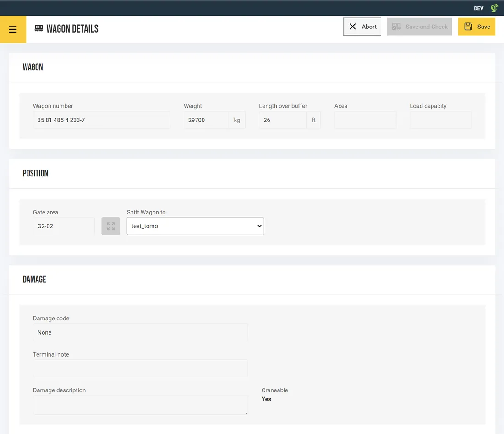This screenshot has width=504, height=434.
Task: Click the POSITION section heading
Action: pyautogui.click(x=35, y=173)
